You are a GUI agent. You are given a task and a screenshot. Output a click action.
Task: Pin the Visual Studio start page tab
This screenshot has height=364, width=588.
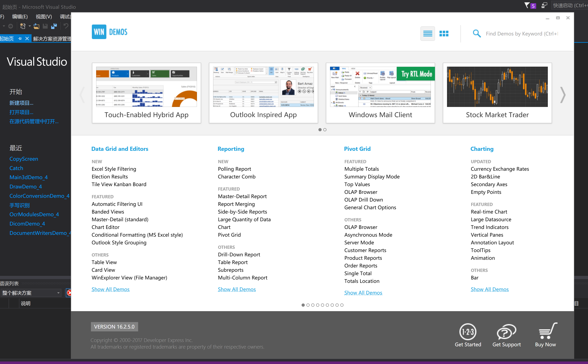click(20, 39)
